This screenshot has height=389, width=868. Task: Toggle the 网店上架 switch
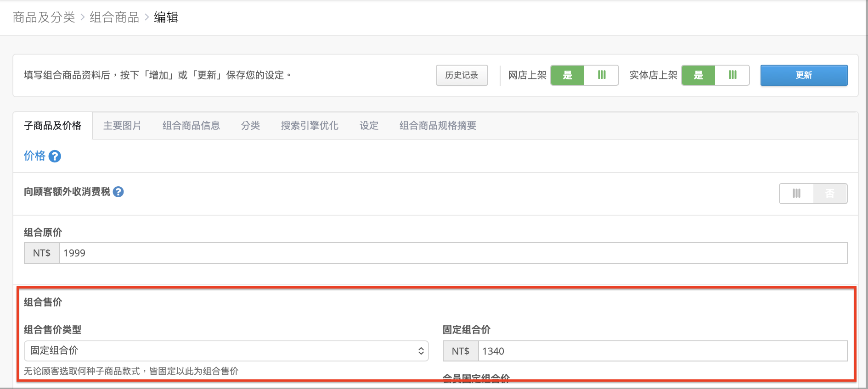pos(584,75)
